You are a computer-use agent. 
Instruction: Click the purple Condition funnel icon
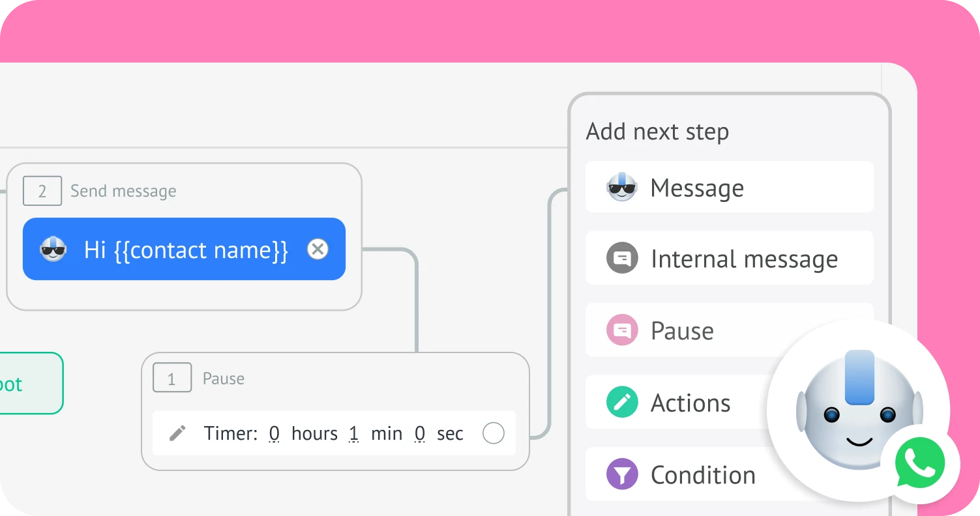[x=622, y=474]
